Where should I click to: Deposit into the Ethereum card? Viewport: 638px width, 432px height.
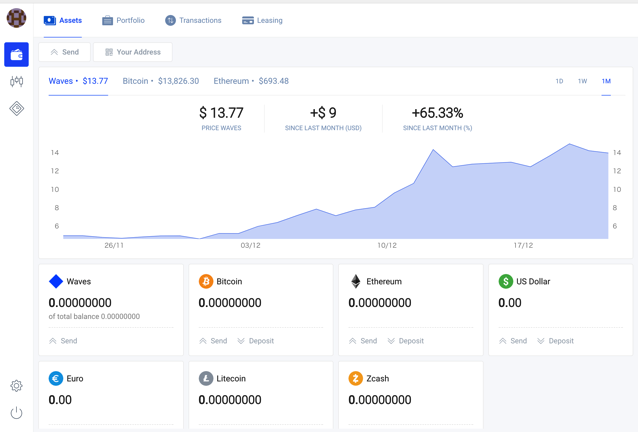tap(406, 341)
